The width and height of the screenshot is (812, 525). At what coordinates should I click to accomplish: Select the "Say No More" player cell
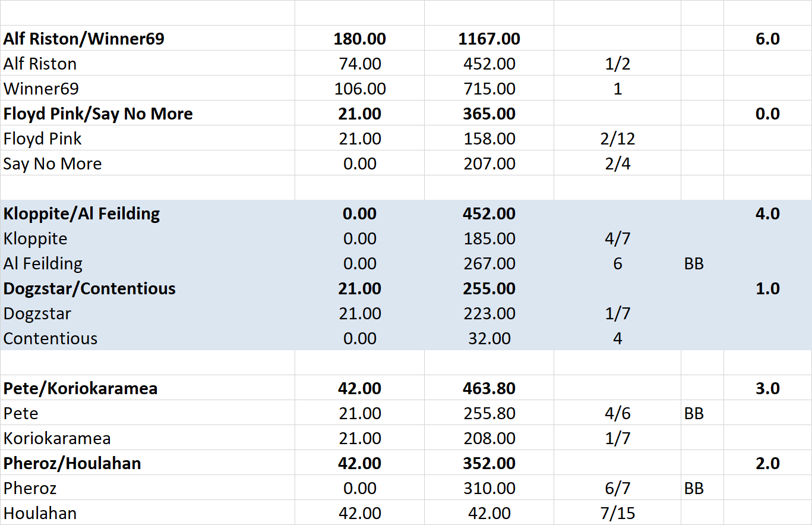[53, 164]
